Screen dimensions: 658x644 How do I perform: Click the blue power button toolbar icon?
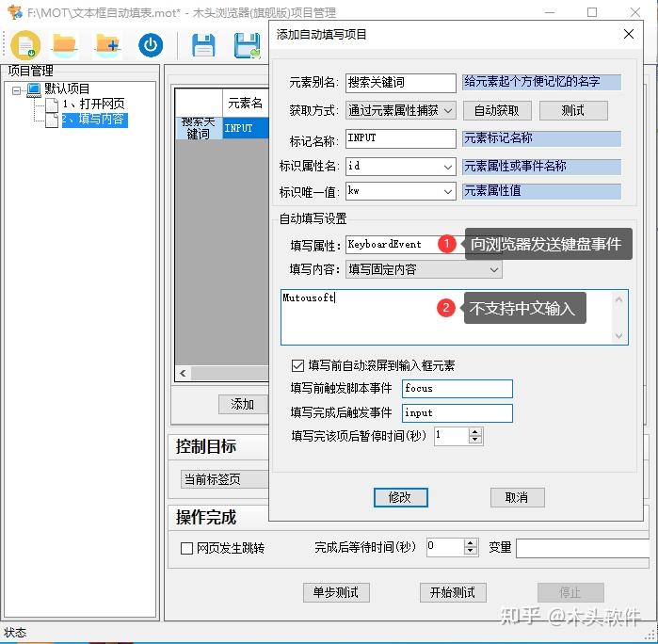(x=151, y=45)
